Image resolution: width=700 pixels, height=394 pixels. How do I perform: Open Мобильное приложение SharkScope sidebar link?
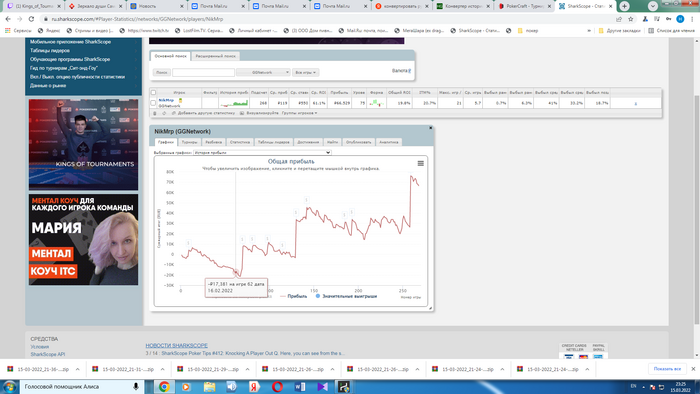pyautogui.click(x=71, y=42)
